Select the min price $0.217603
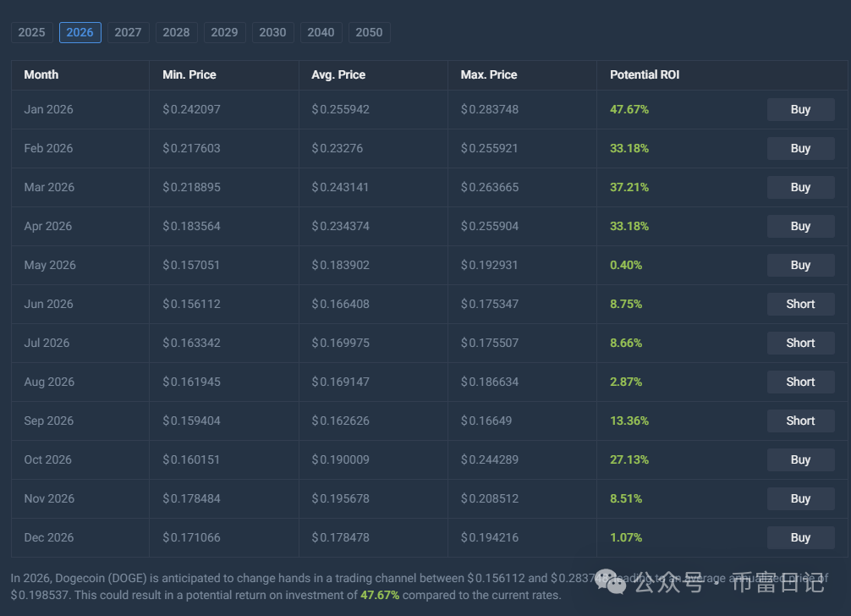Image resolution: width=851 pixels, height=616 pixels. 191,149
